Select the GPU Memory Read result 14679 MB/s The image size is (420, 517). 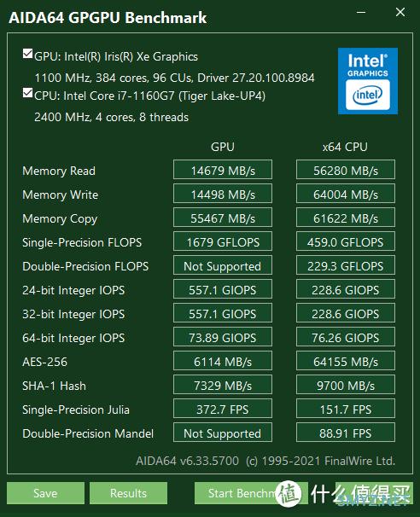tap(223, 170)
